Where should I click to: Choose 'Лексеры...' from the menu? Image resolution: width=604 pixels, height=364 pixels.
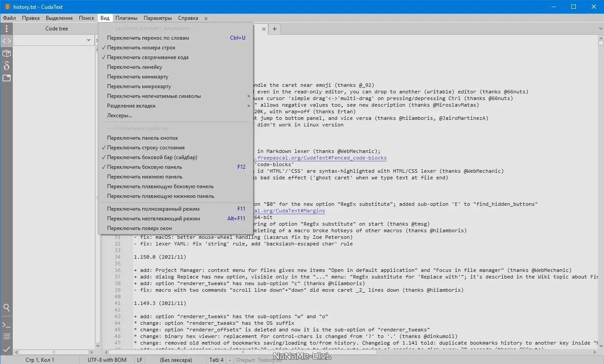(x=176, y=115)
